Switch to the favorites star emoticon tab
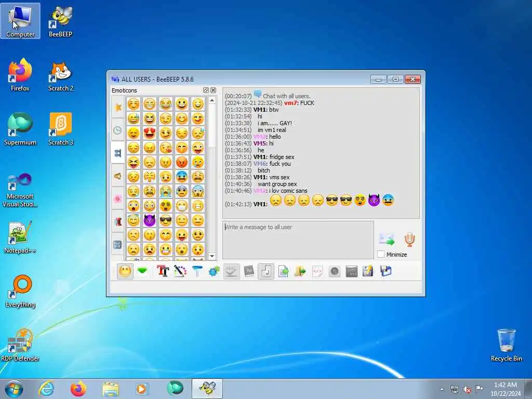The width and height of the screenshot is (532, 399). (118, 107)
